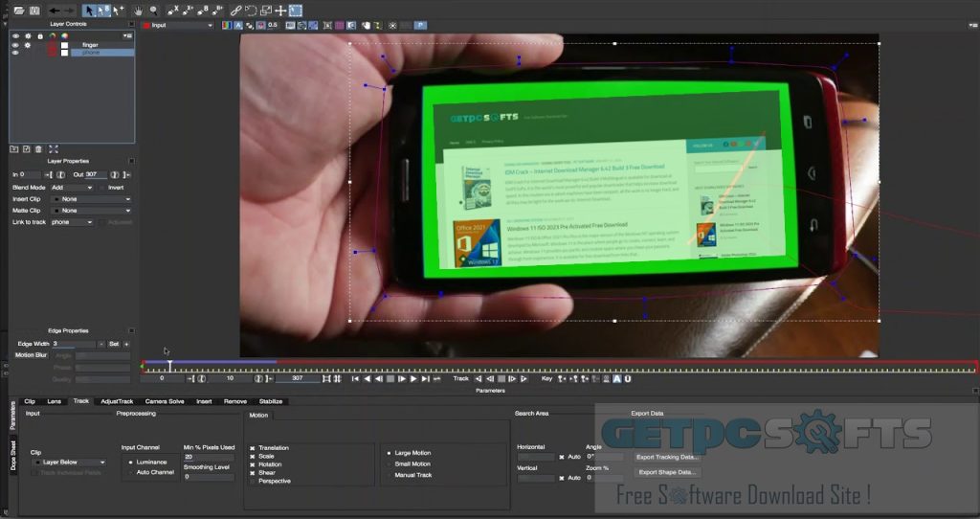
Task: Select the Add Point arrow-plus tool
Action: (118, 10)
